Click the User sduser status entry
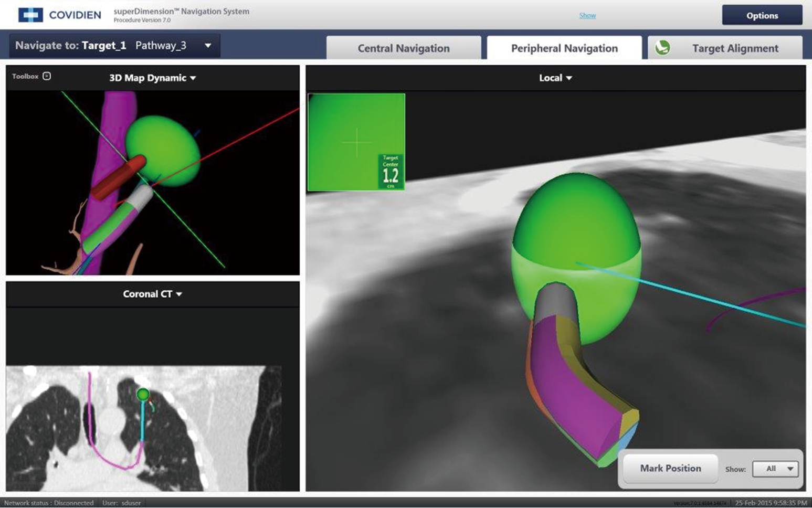812x508 pixels. 122,503
